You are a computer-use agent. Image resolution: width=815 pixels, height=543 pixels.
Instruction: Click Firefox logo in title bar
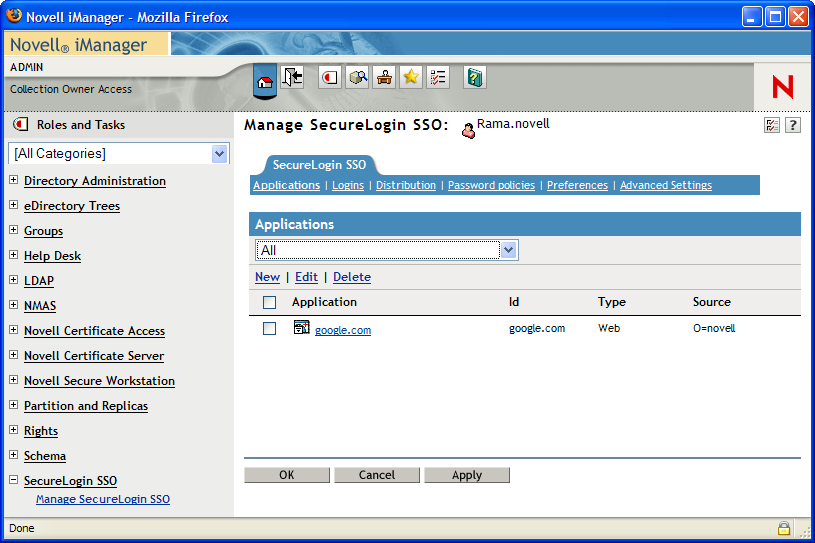point(14,16)
